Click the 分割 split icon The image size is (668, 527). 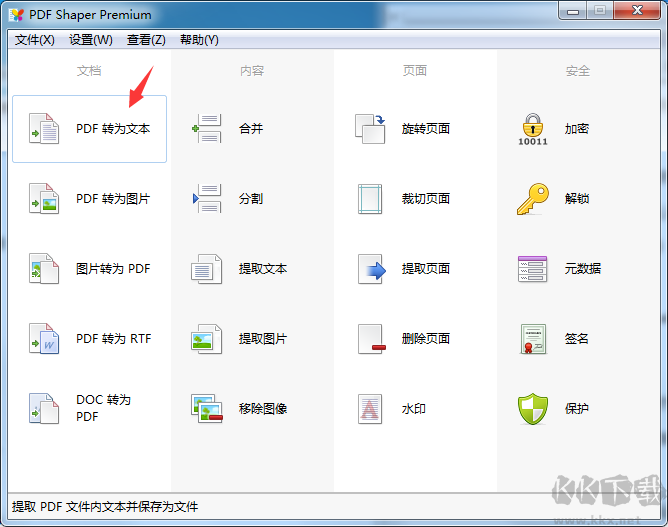tap(207, 199)
